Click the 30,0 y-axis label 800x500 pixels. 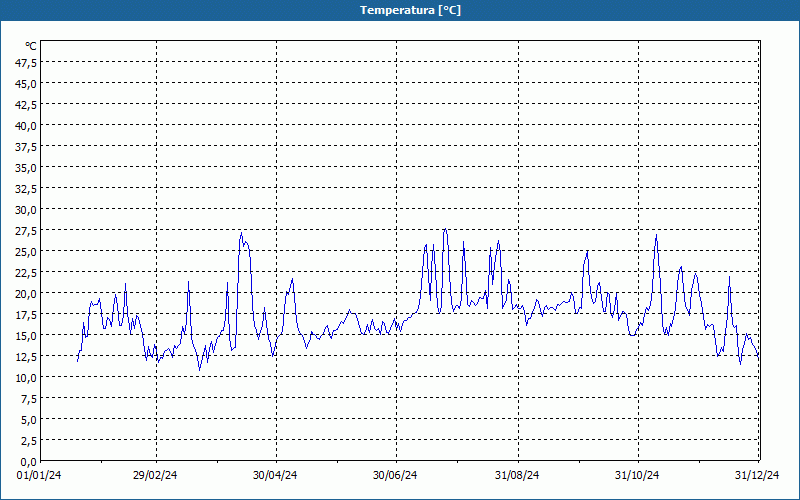(x=27, y=210)
